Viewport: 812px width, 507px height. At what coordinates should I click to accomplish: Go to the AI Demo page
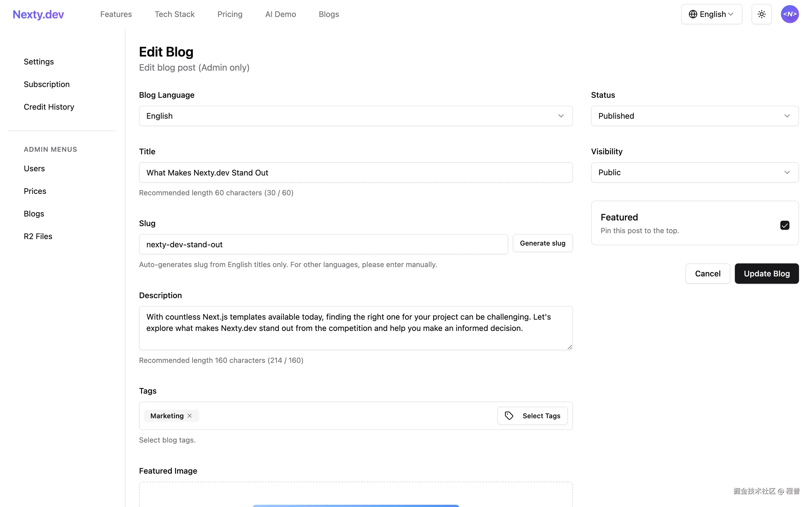point(280,14)
